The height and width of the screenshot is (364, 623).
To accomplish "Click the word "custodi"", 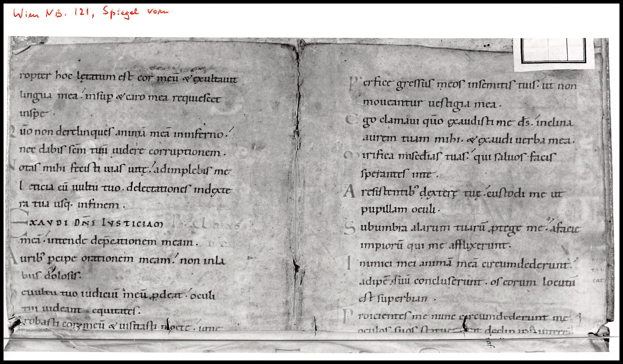I will click(506, 194).
